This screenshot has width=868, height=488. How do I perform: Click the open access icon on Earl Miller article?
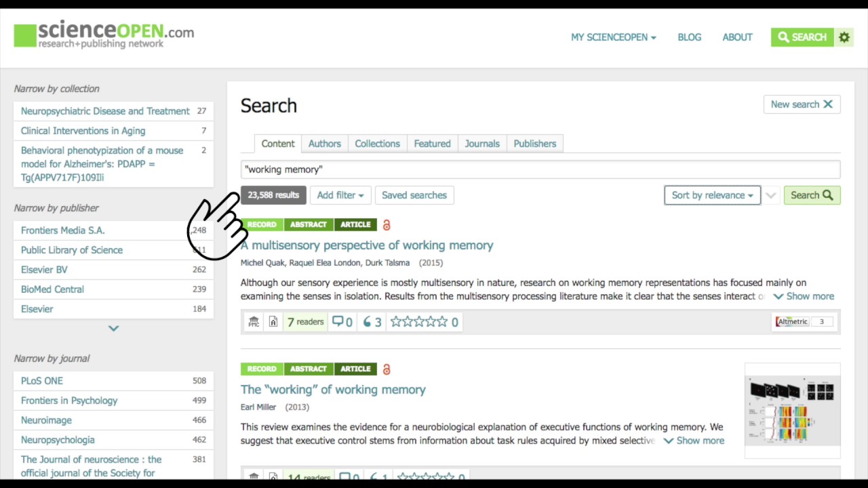(387, 369)
